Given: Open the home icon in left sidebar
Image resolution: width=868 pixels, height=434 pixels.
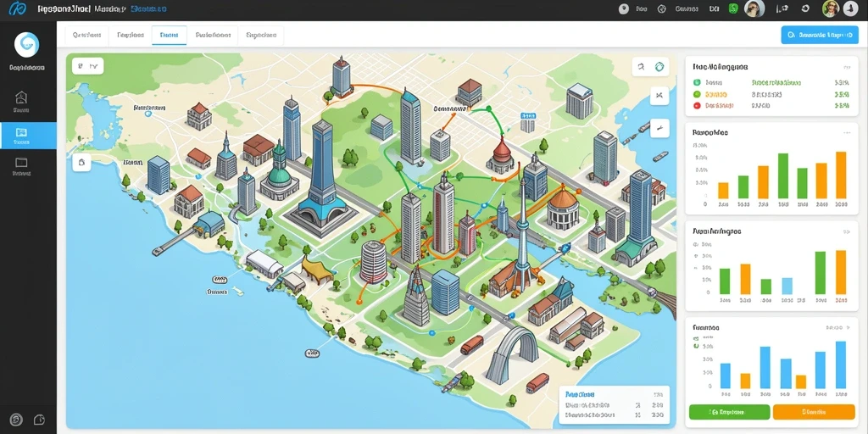Looking at the screenshot, I should (21, 98).
